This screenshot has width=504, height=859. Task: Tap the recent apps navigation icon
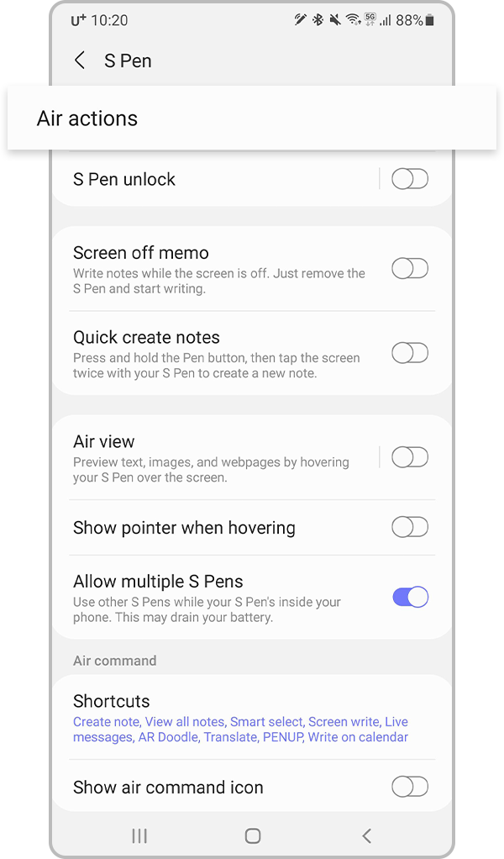pos(139,835)
